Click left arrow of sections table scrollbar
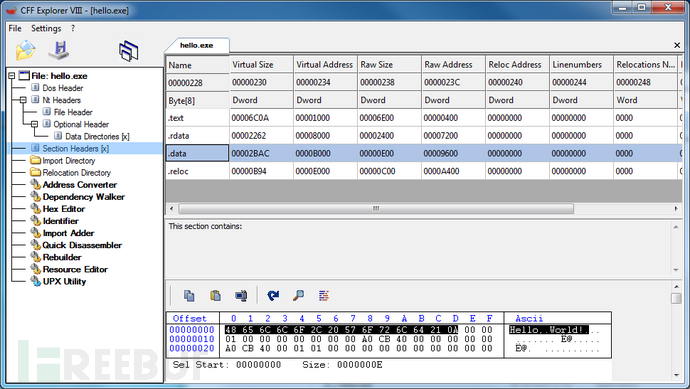The width and height of the screenshot is (690, 389). point(171,208)
